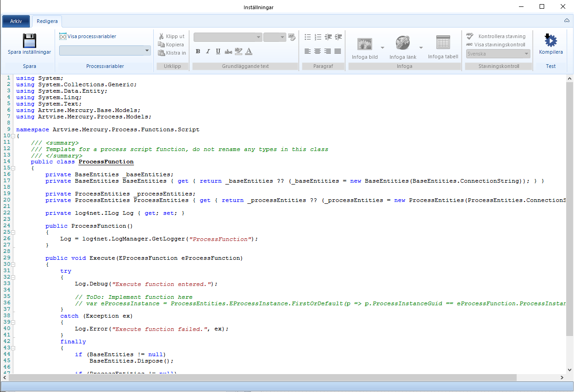Collapse the constructor block at line 25
Image resolution: width=574 pixels, height=392 pixels.
[13, 233]
